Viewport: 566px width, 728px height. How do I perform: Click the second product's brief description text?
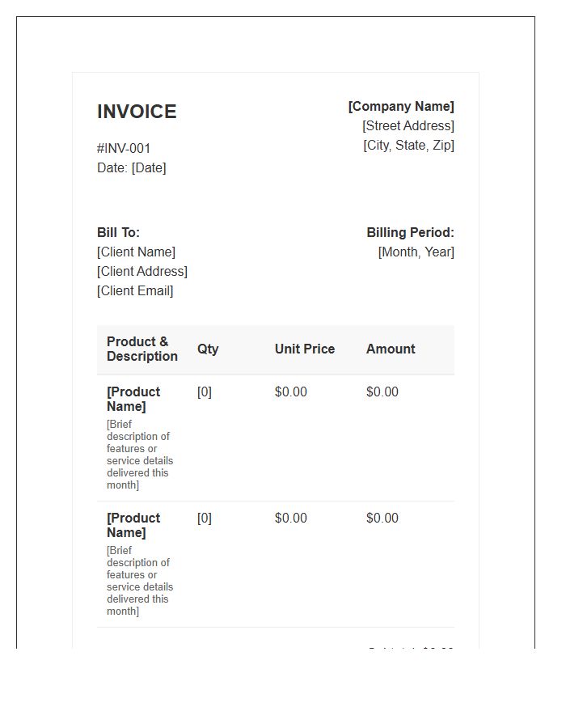(x=140, y=581)
